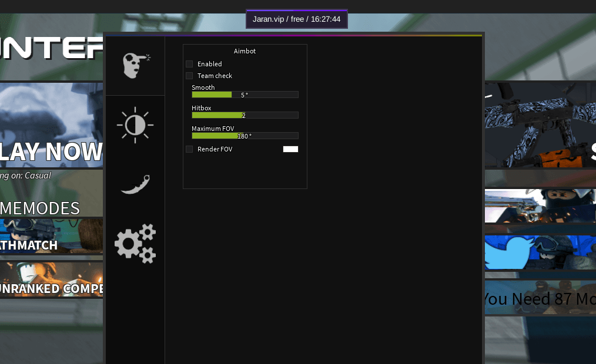This screenshot has height=364, width=596.
Task: Open the gears settings tab
Action: [x=135, y=243]
